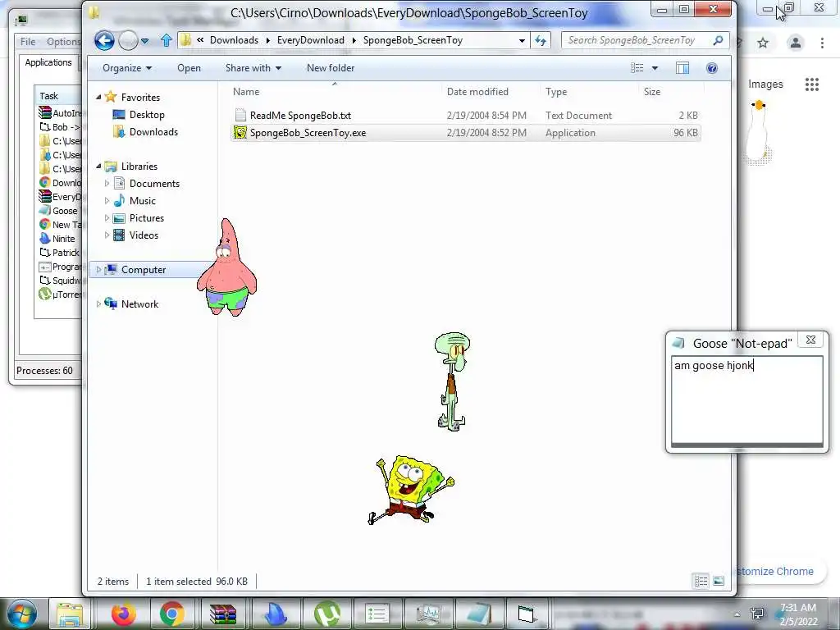The height and width of the screenshot is (630, 840).
Task: Go back with the Explorer Back arrow
Action: click(104, 40)
